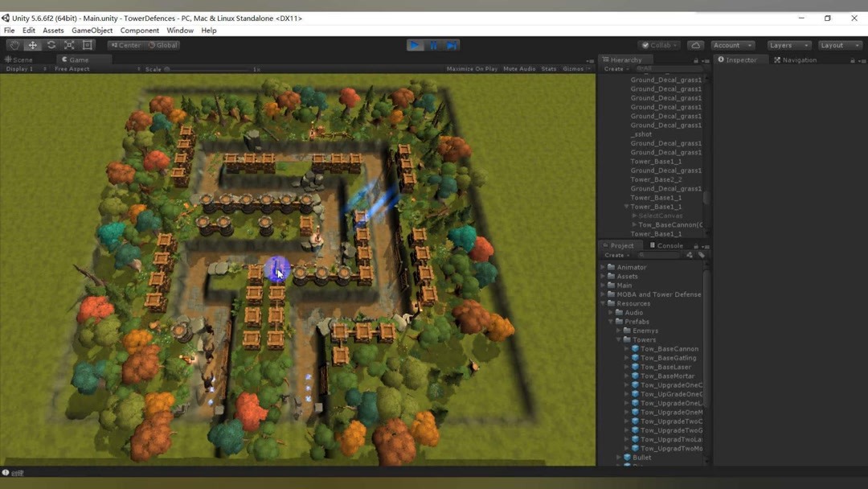Open the GameObject menu

[91, 30]
